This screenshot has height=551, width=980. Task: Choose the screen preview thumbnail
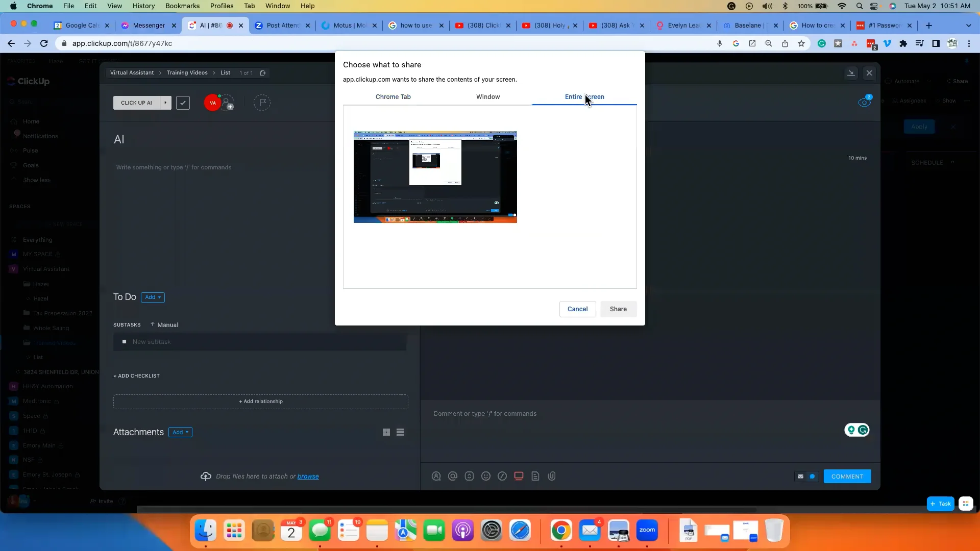(435, 177)
